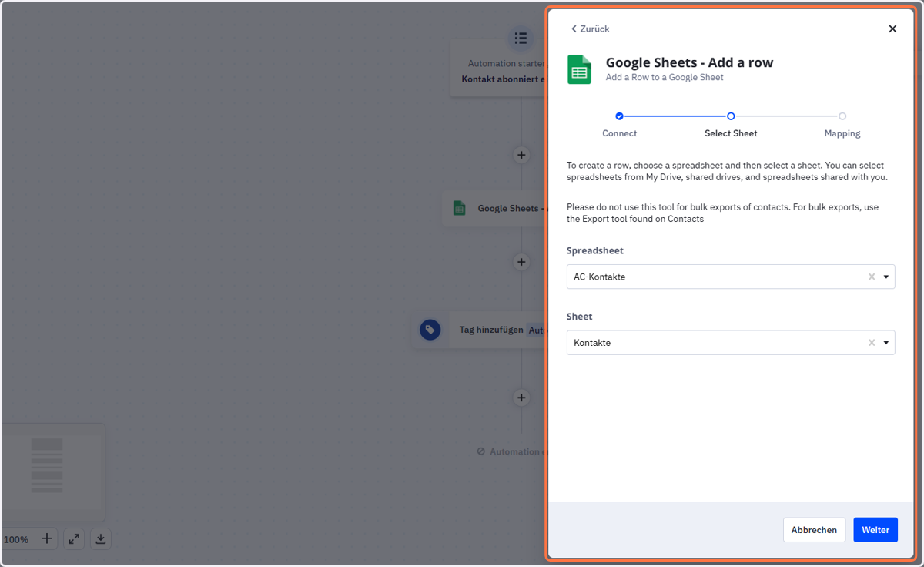Click the AC-Kontakte spreadsheet field
The height and width of the screenshot is (567, 924).
[x=731, y=277]
